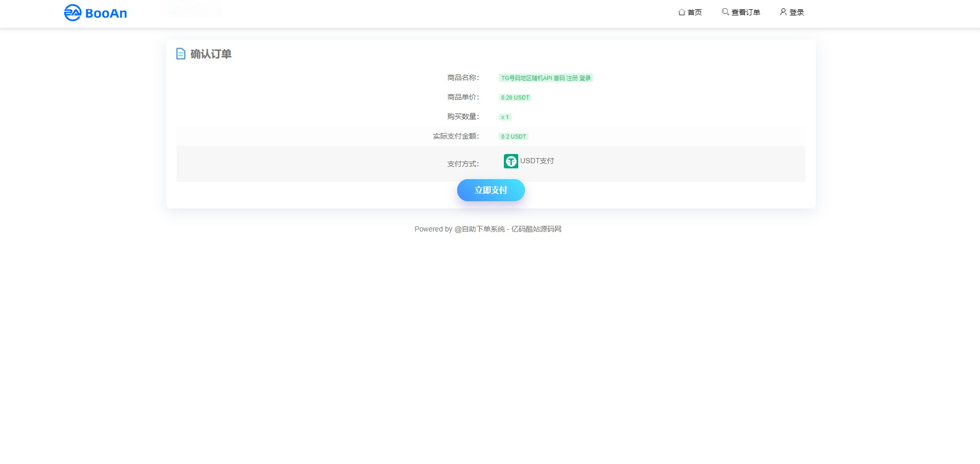The height and width of the screenshot is (464, 980).
Task: Open the 首页 menu item
Action: tap(695, 12)
